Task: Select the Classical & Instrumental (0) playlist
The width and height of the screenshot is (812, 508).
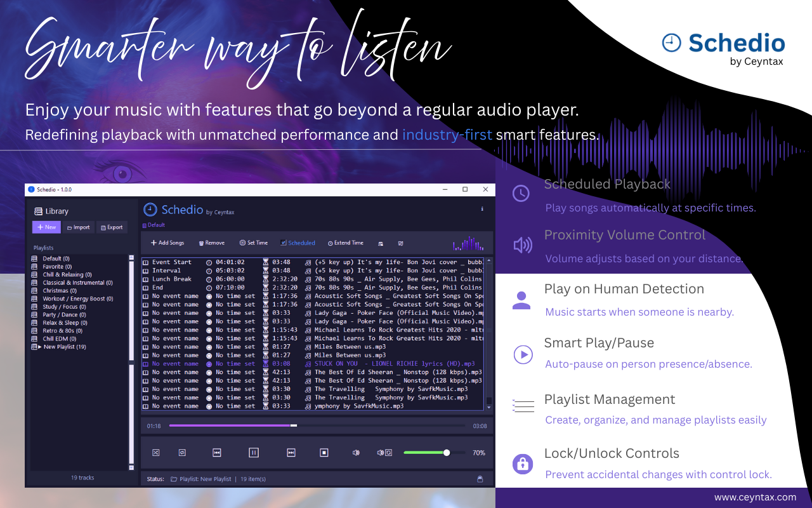Action: click(78, 283)
